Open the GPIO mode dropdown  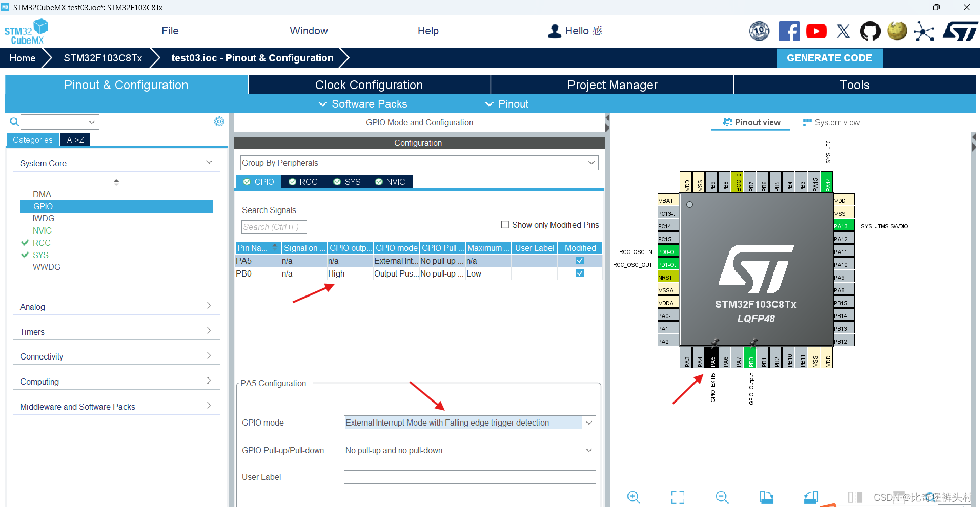coord(469,422)
